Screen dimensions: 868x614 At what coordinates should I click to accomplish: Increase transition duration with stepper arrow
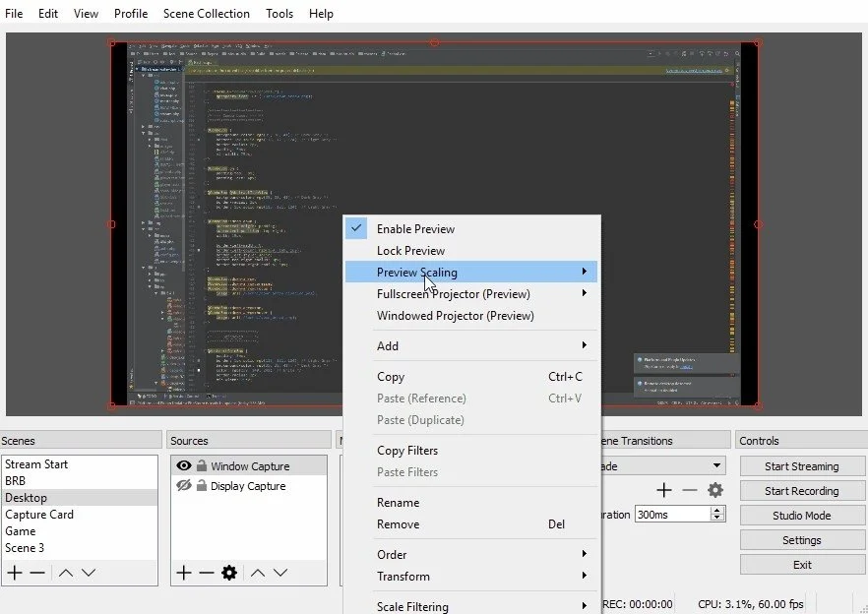pyautogui.click(x=717, y=510)
